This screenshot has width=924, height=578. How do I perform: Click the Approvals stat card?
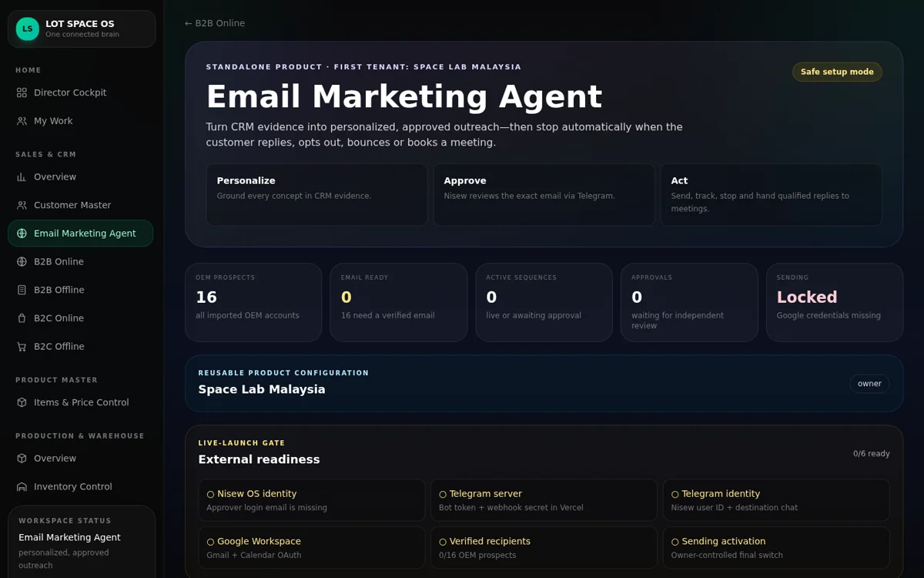tap(689, 302)
